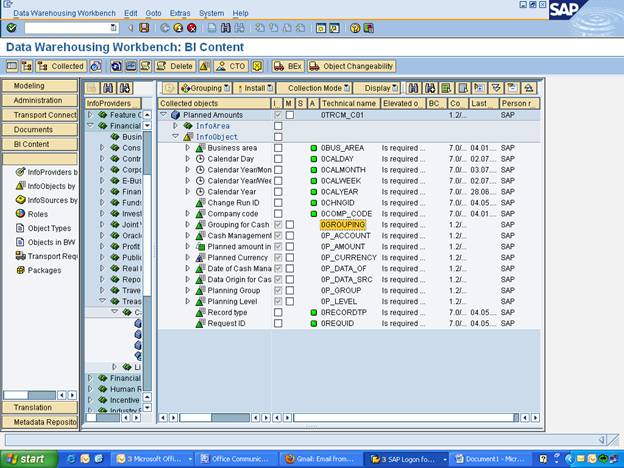624x468 pixels.
Task: Click the collapse-all icon at right toolbar end
Action: pos(528,88)
